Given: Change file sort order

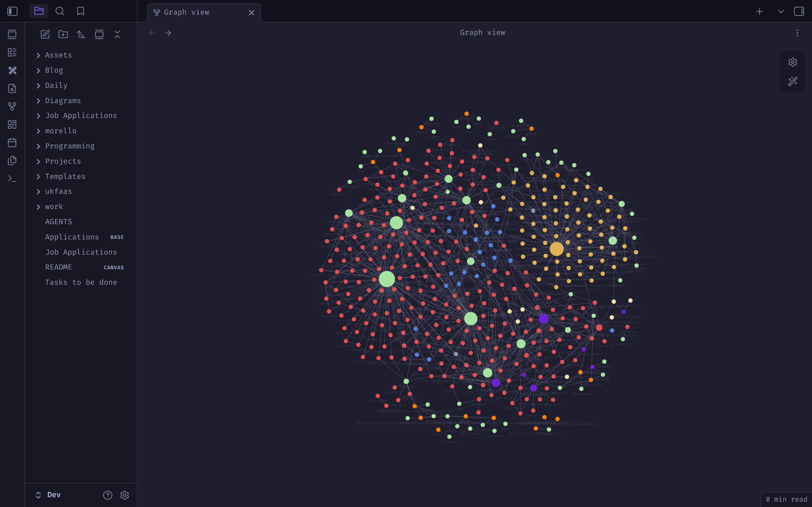Looking at the screenshot, I should click(x=81, y=34).
